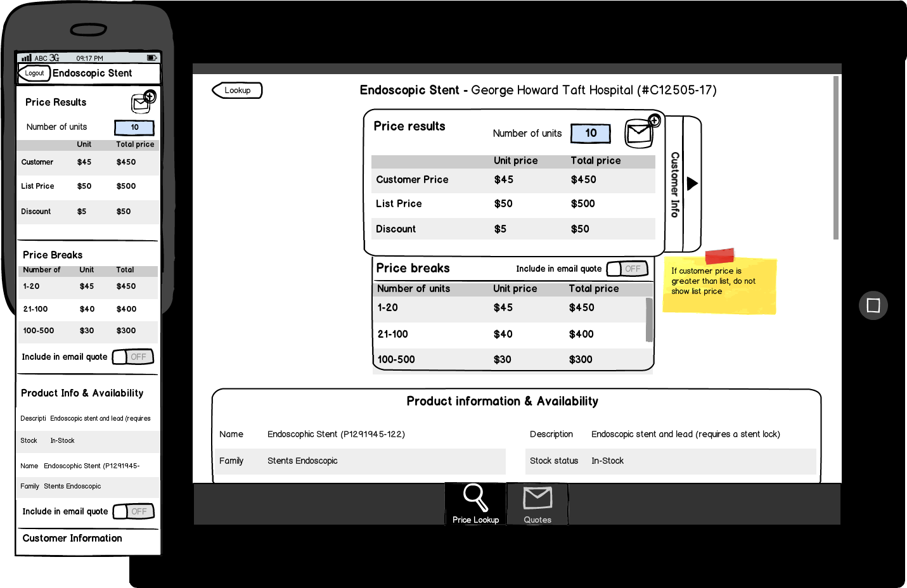This screenshot has height=588, width=907.
Task: Open the Quotes envelope tab
Action: coord(537,504)
